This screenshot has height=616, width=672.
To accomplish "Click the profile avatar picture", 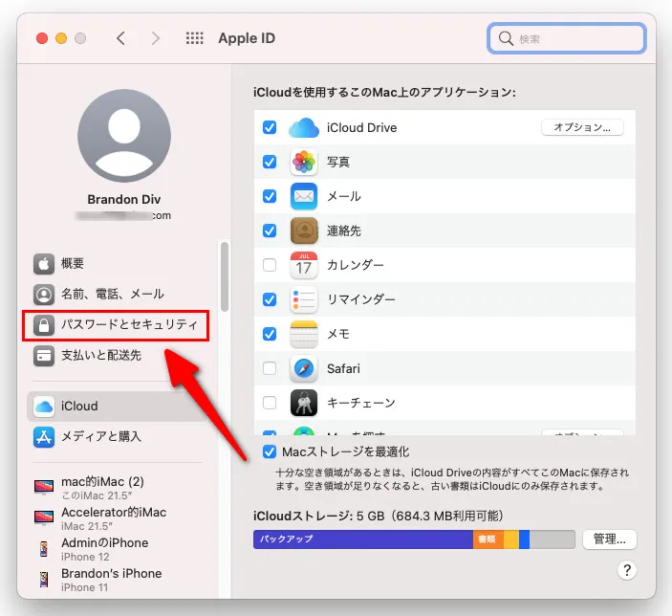I will coord(124,136).
